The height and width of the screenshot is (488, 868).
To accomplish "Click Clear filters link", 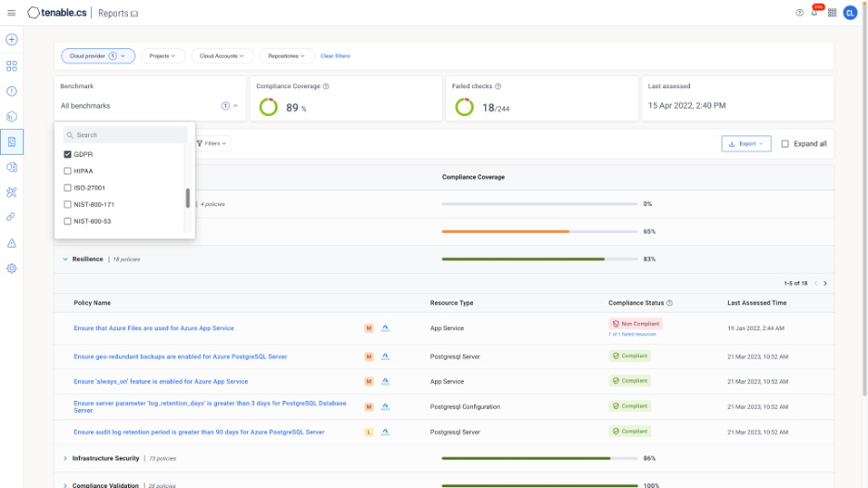I will point(335,56).
